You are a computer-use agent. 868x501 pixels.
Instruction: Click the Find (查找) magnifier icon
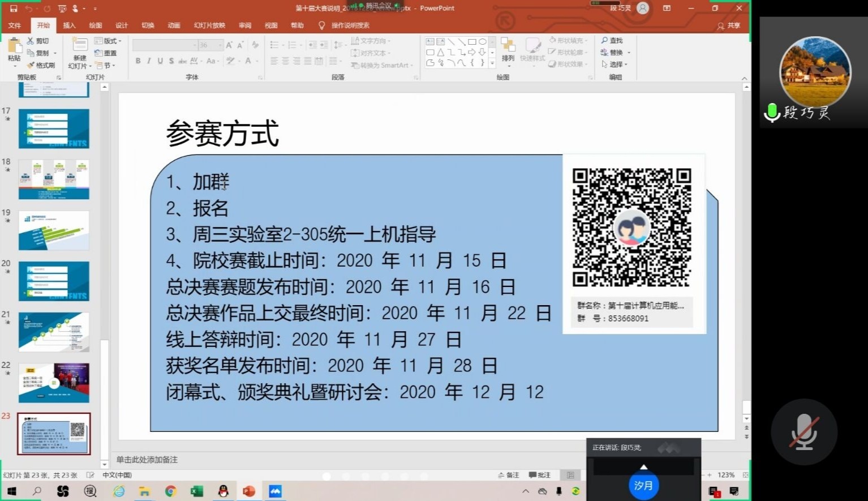(x=605, y=41)
